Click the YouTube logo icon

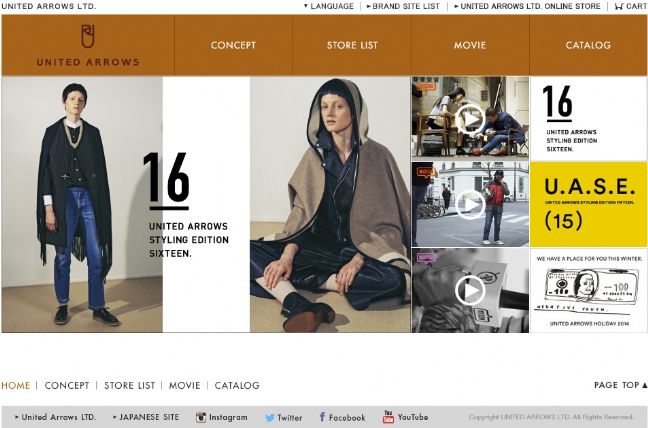click(x=388, y=417)
